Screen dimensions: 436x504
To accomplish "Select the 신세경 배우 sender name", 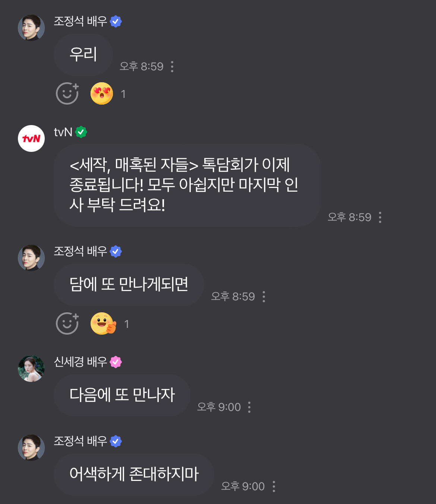I will (80, 362).
